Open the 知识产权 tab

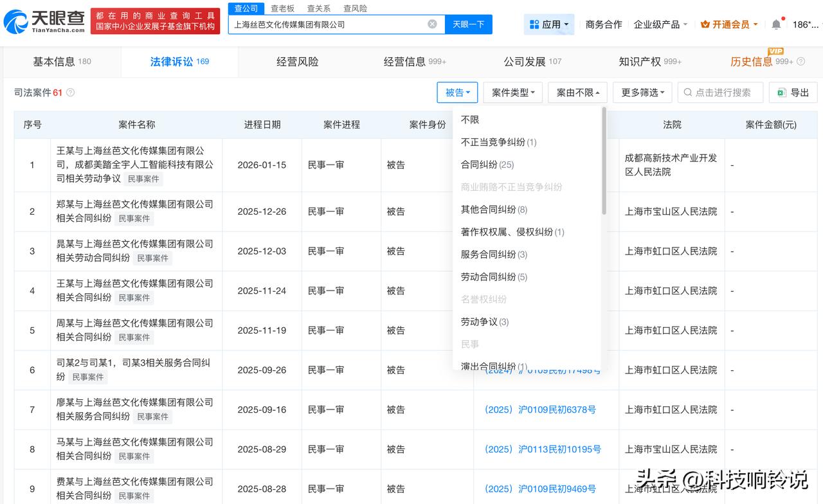click(650, 62)
